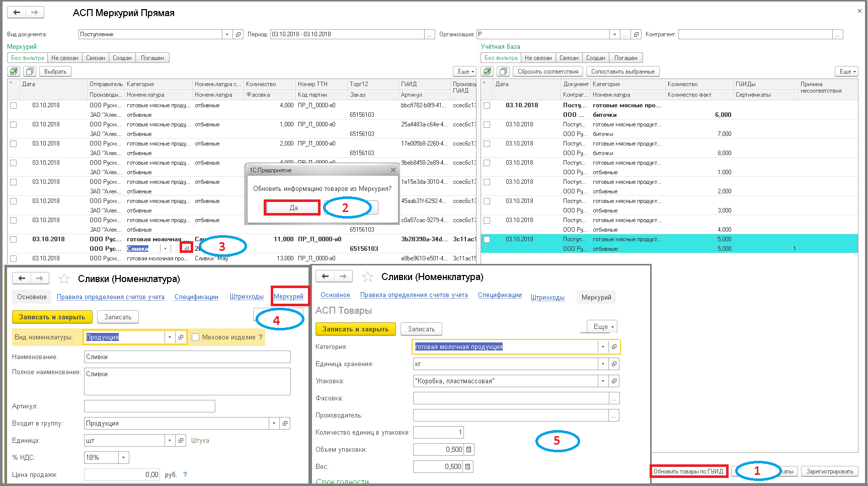Expand Категория dropdown in АСП Товары
Screen dimensions: 868x486
[x=603, y=346]
